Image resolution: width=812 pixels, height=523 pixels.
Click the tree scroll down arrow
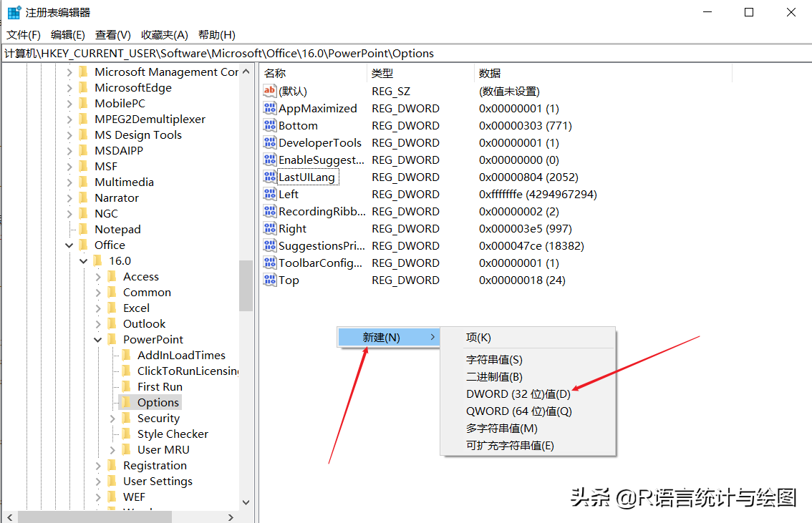[246, 502]
